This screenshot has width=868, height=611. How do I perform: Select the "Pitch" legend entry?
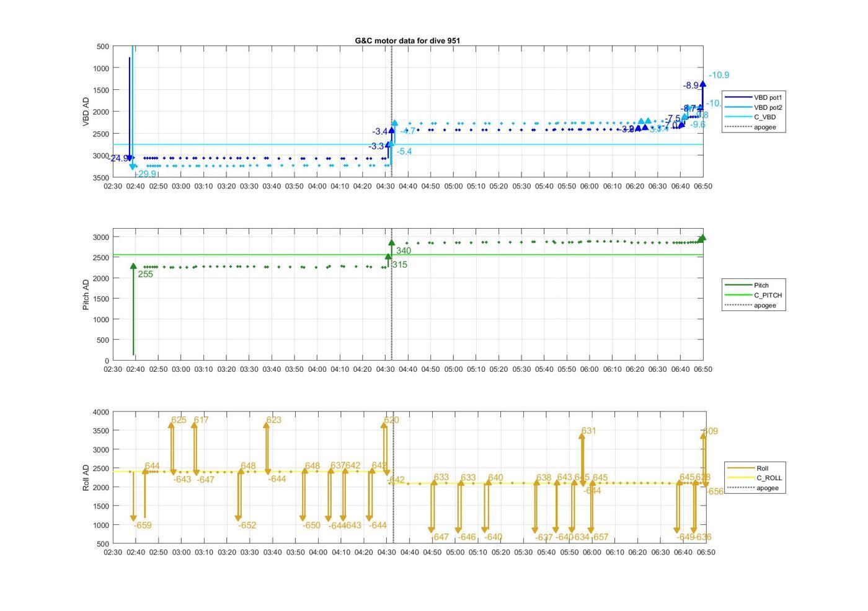point(761,285)
